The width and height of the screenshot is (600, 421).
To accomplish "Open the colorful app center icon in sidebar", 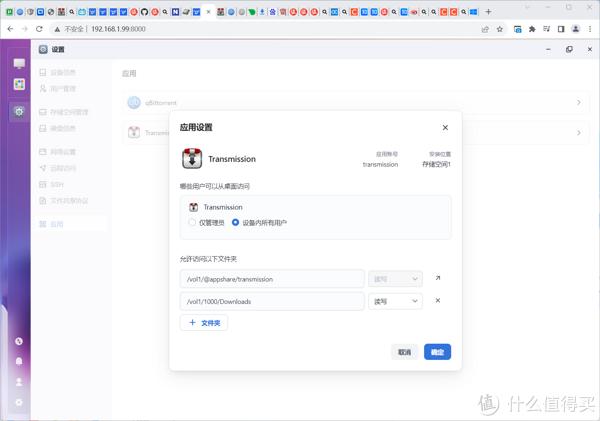I will coord(19,84).
